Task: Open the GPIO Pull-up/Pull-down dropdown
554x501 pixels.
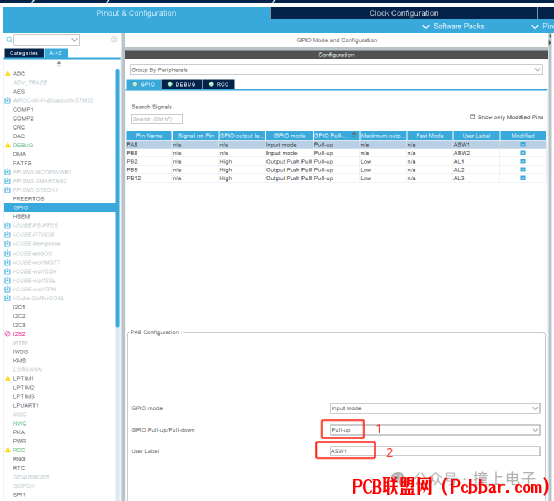Action: tap(435, 430)
